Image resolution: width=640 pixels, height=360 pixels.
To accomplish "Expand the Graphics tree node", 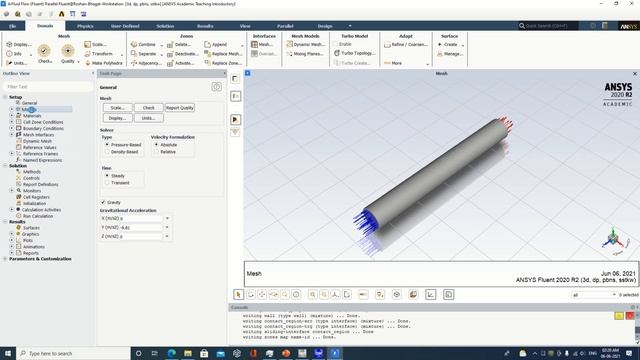I will click(12, 234).
